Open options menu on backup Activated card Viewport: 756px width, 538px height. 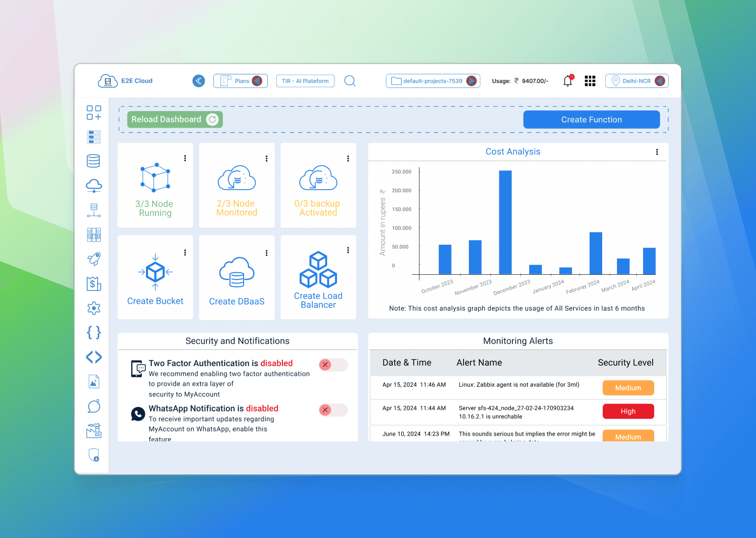[348, 159]
